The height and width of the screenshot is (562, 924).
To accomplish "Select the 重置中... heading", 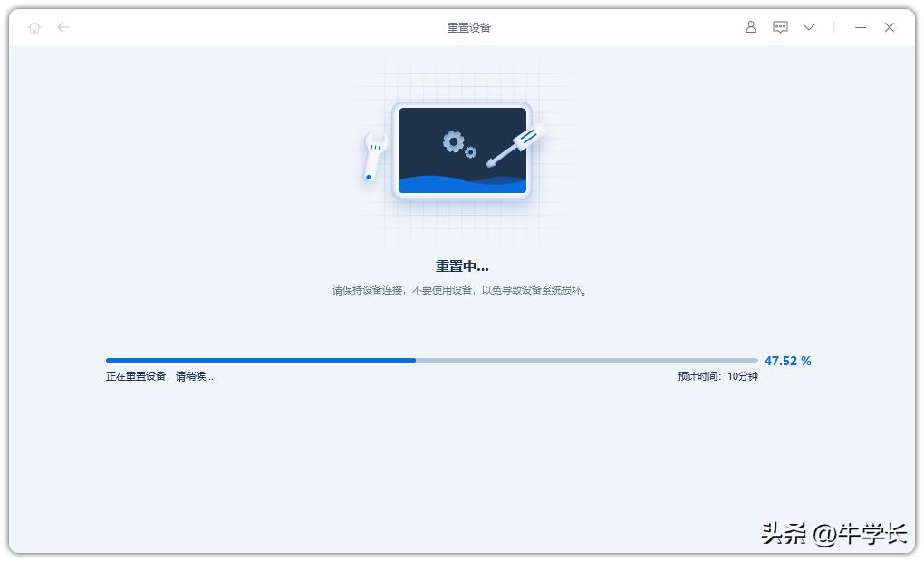I will (x=462, y=266).
